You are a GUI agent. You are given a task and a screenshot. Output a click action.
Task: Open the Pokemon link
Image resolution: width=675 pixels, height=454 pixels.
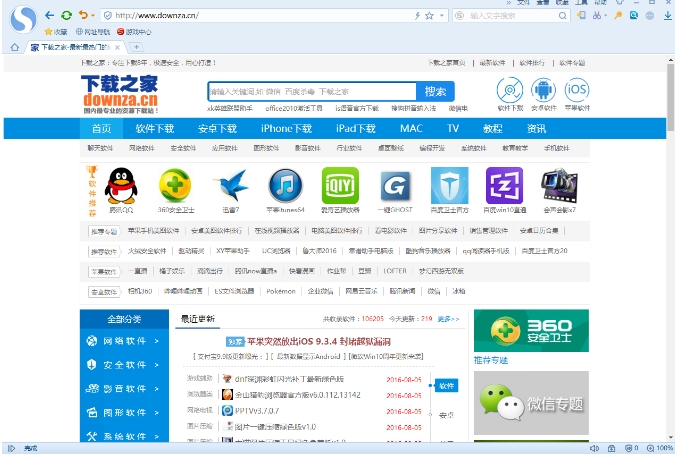pyautogui.click(x=281, y=291)
